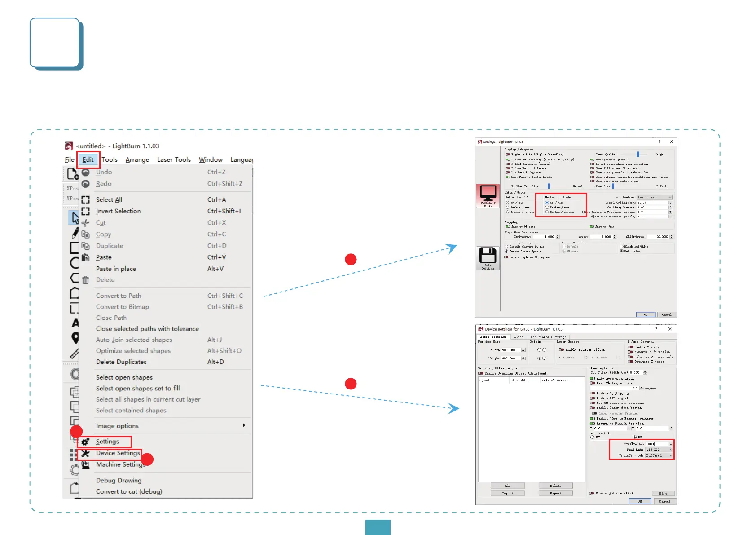756x535 pixels.
Task: Click the Paste clipboard icon
Action: [85, 257]
